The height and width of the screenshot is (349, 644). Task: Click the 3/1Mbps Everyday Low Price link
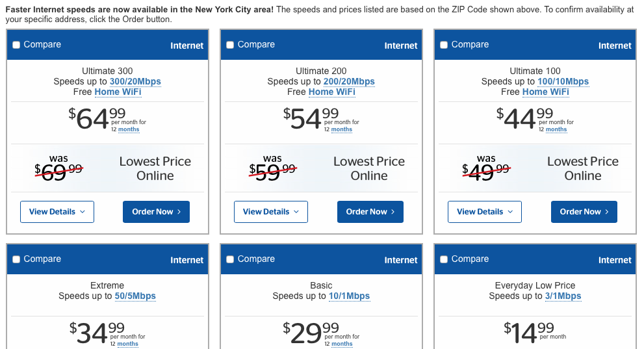[563, 296]
